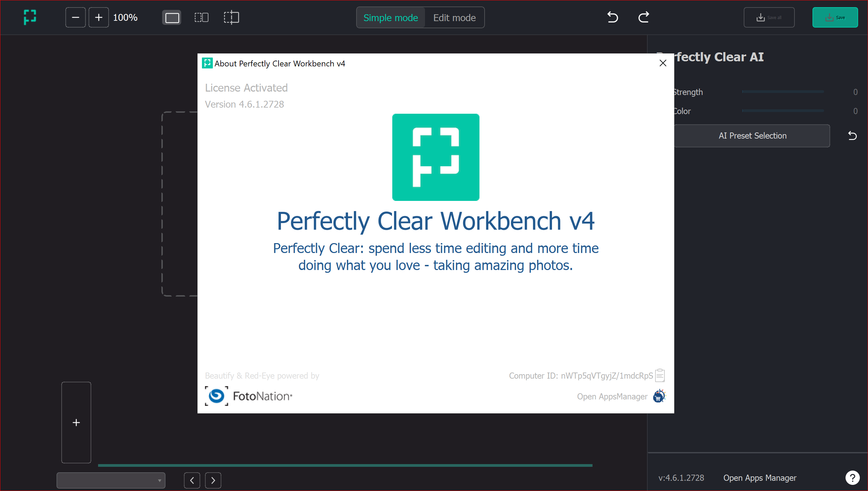Add an image with the plus thumbnail
868x491 pixels.
click(x=76, y=423)
